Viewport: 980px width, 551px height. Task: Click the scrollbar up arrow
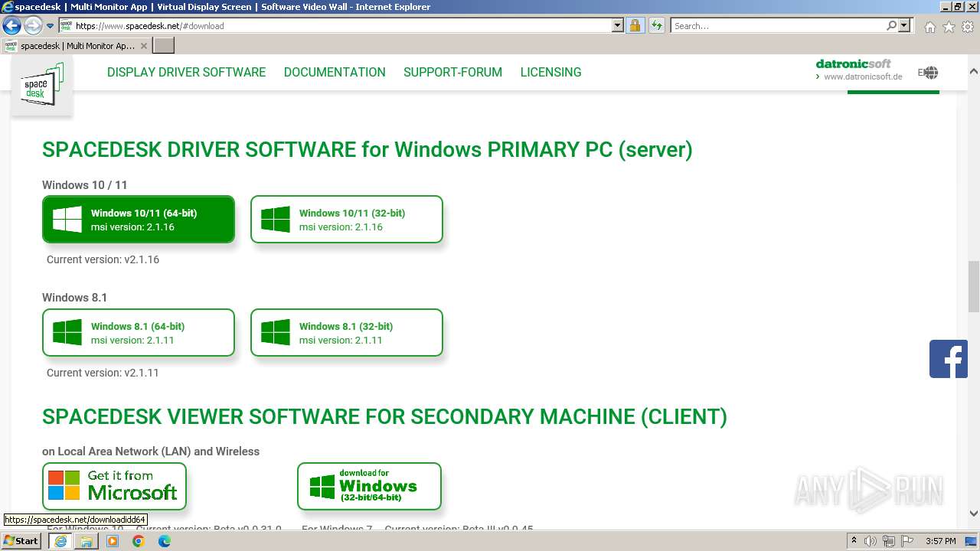coord(973,71)
